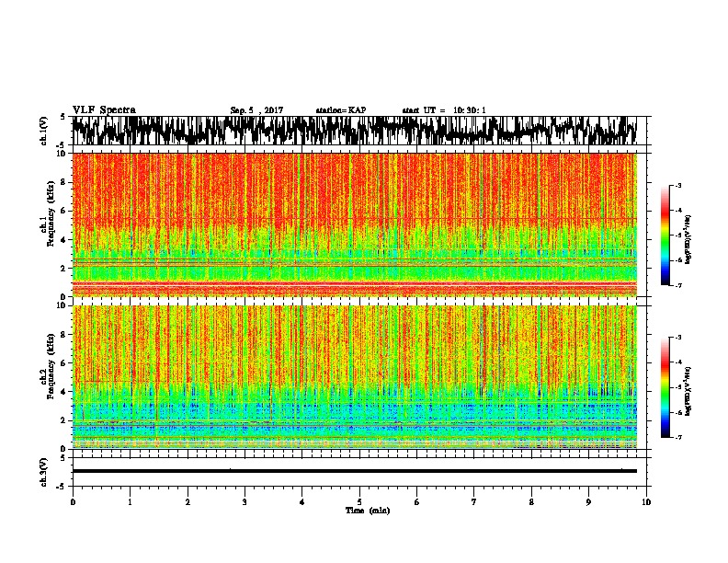
Task: Click the "-3" label on ch.1 colorbar
Action: coord(677,185)
